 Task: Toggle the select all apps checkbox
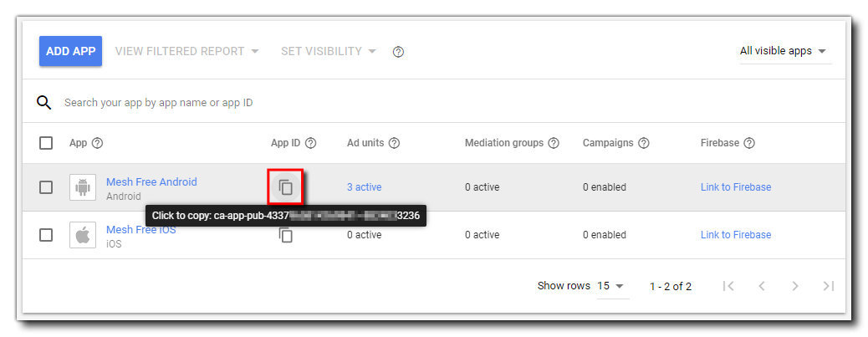(47, 143)
